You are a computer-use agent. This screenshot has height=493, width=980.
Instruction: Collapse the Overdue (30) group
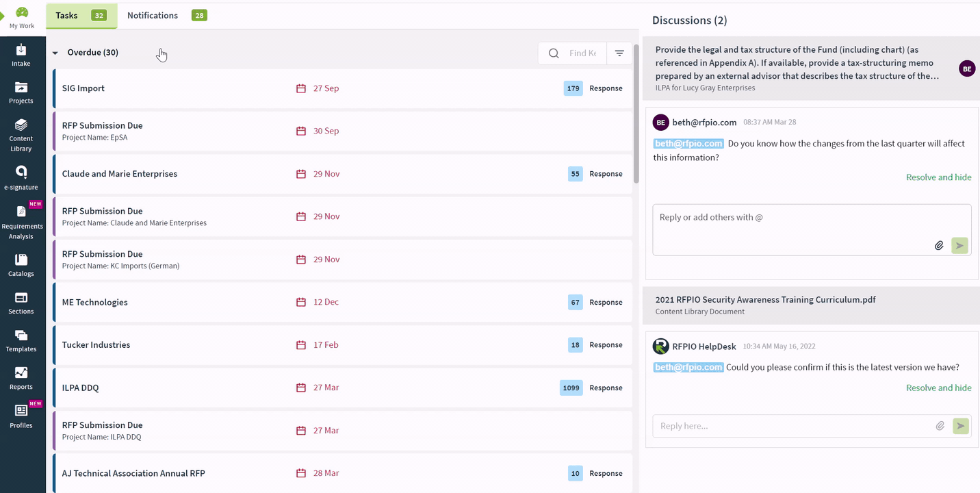click(x=55, y=53)
